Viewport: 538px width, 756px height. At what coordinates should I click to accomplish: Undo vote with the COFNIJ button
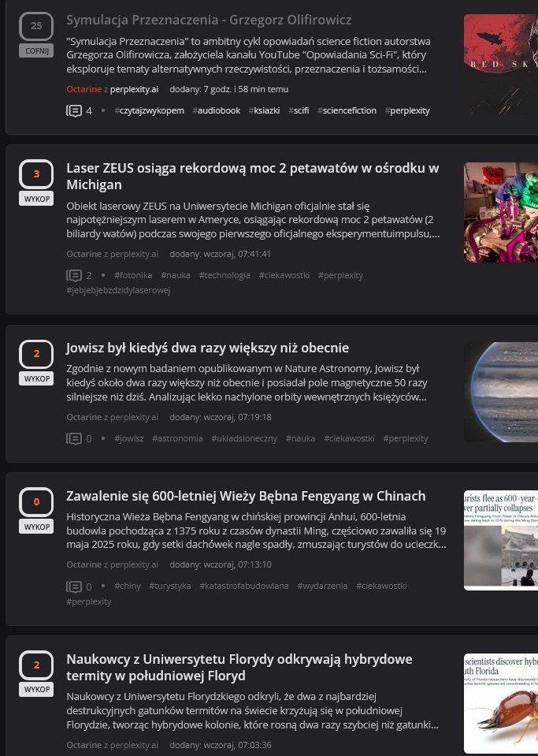(x=36, y=50)
